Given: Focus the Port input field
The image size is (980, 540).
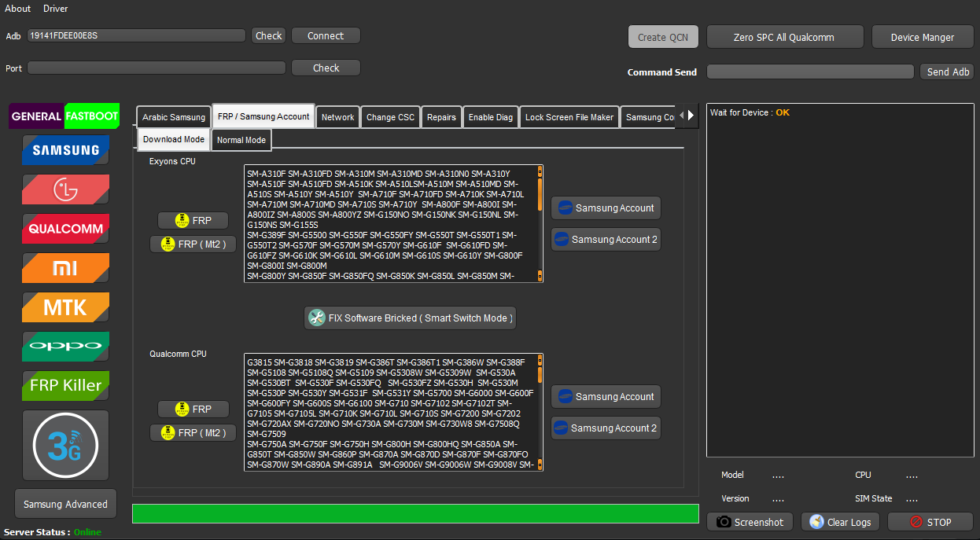Looking at the screenshot, I should pyautogui.click(x=157, y=68).
